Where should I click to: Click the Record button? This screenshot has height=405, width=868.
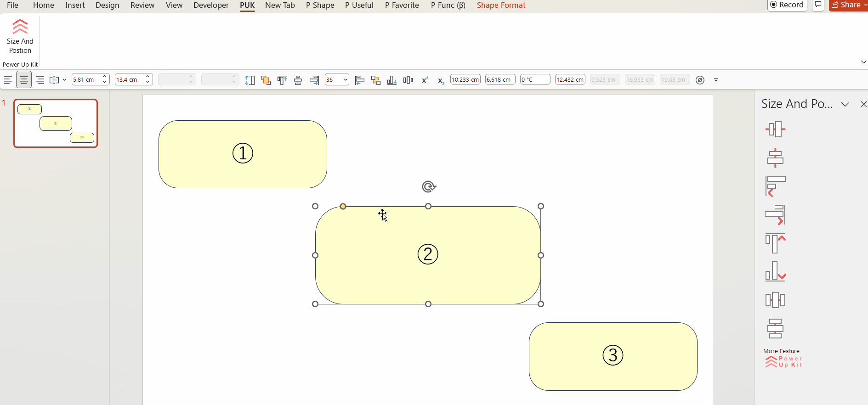787,5
